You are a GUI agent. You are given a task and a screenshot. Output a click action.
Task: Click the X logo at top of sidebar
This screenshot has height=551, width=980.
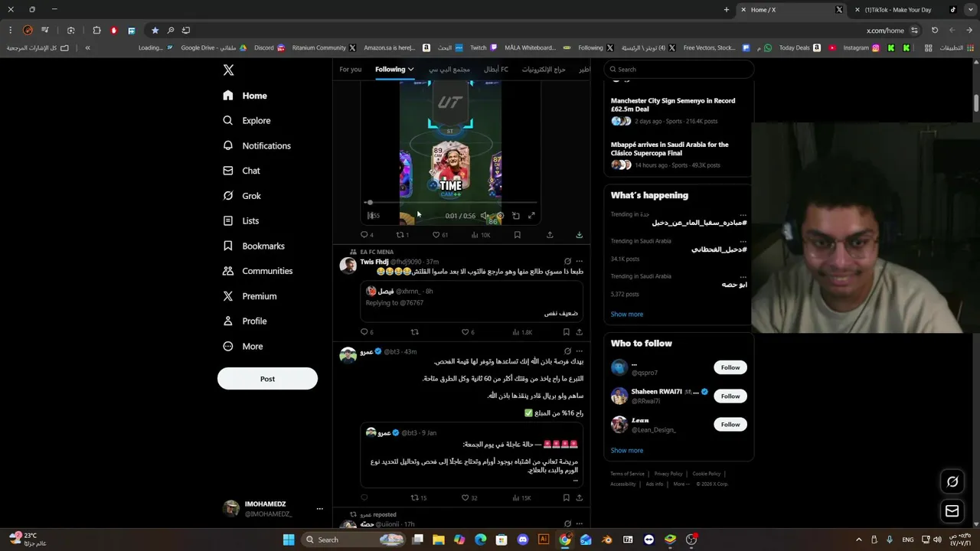coord(228,70)
